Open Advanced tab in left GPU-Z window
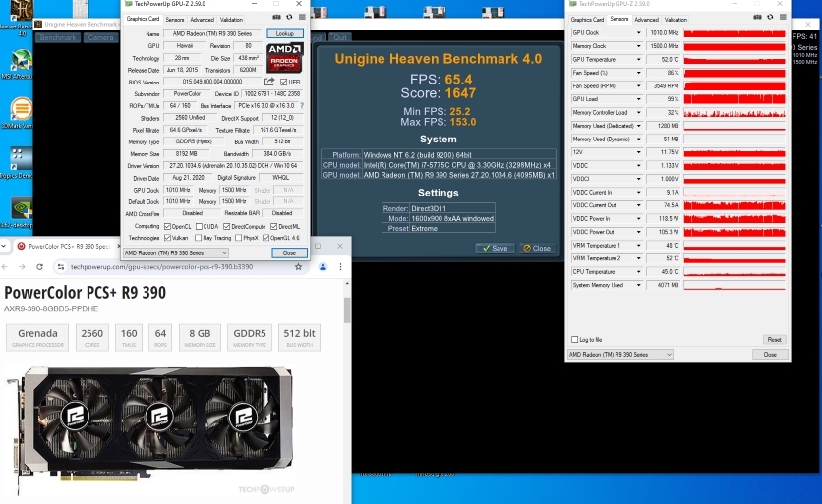The height and width of the screenshot is (504, 822). point(202,20)
